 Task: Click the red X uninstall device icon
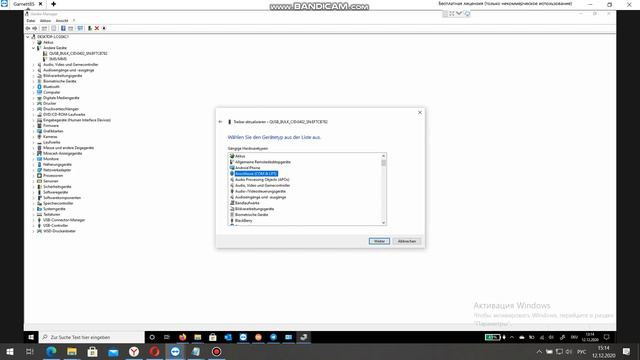click(x=97, y=29)
